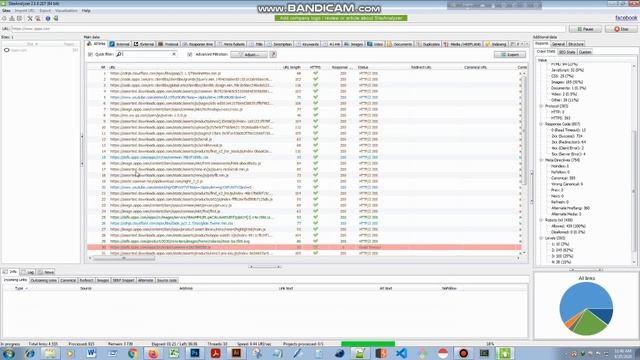Open the Duplicates tab
The height and width of the screenshot is (360, 640).
428,44
